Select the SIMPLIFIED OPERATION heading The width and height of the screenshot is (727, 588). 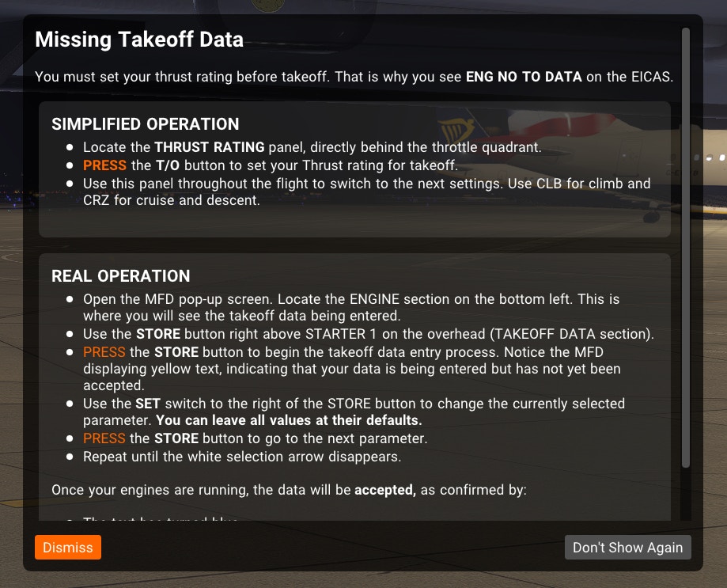(x=145, y=124)
